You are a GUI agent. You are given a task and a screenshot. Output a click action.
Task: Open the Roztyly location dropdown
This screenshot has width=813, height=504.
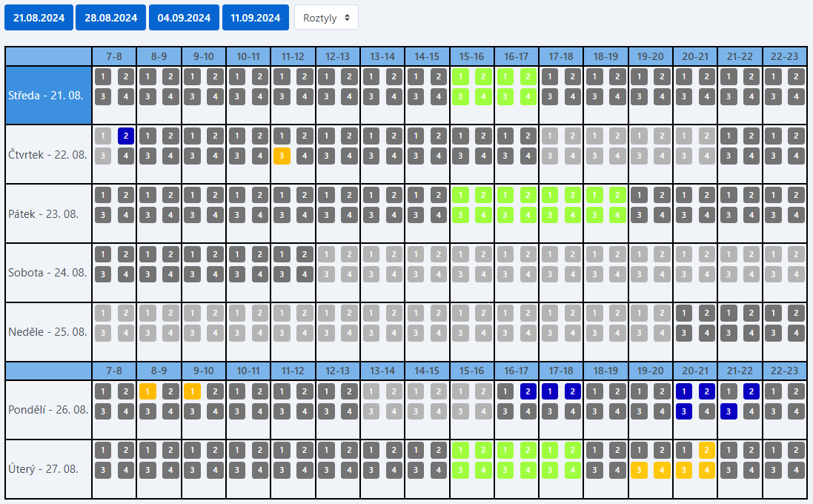pyautogui.click(x=326, y=18)
